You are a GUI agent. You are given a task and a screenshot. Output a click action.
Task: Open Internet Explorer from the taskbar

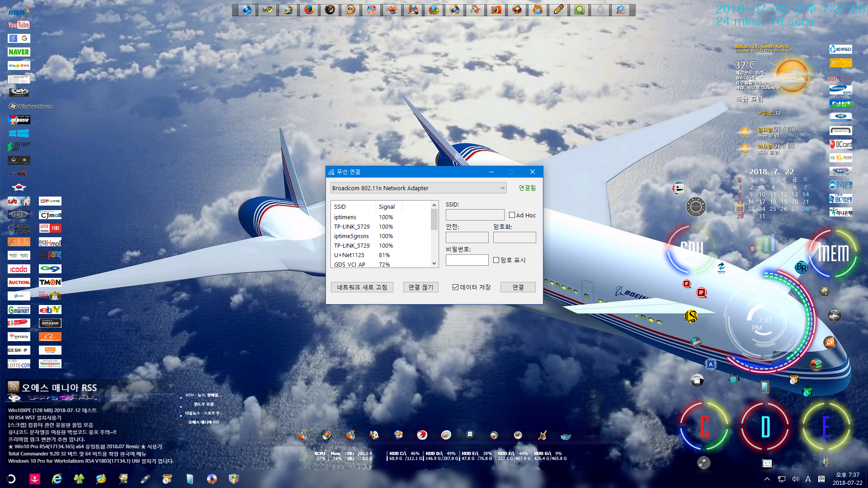coord(57,479)
